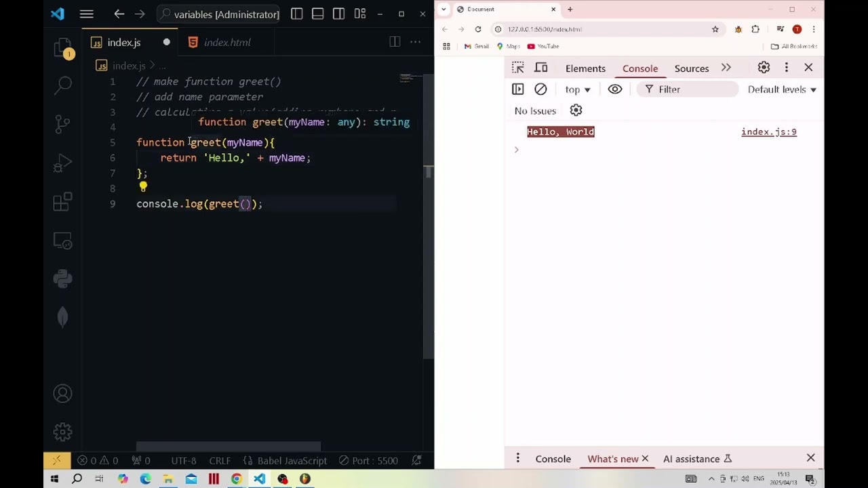Open the DevTools settings gear
The width and height of the screenshot is (868, 488).
tap(764, 68)
